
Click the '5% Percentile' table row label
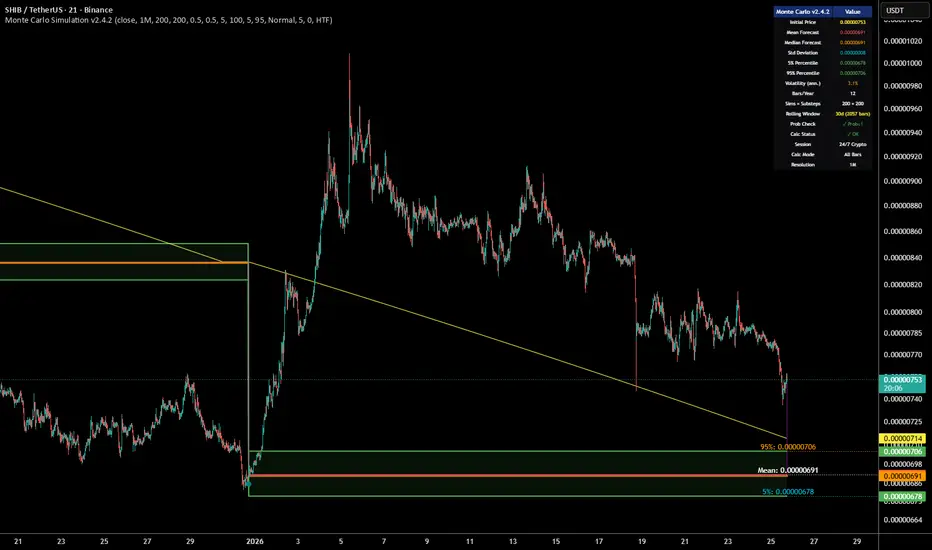(802, 62)
